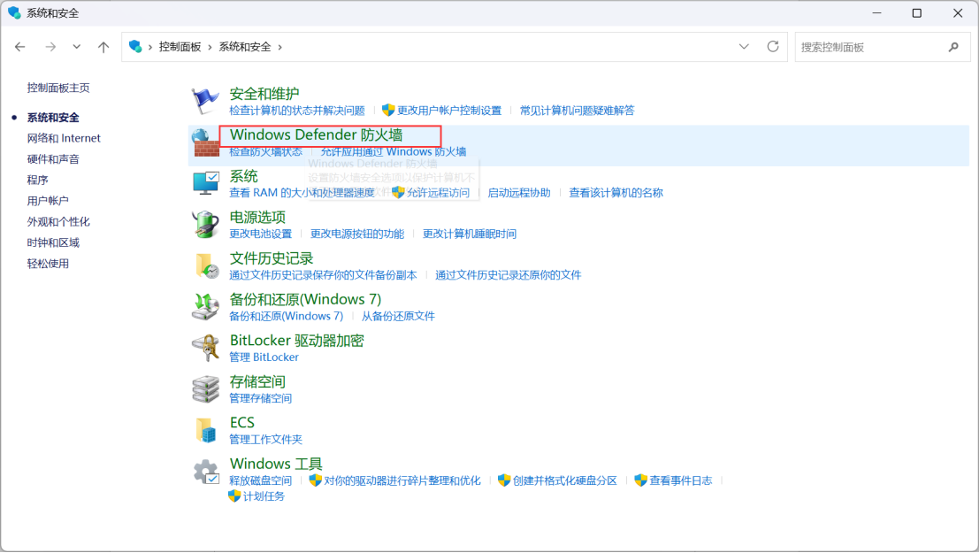Screen dimensions: 980x553
Task: Open 控制面板主页 in the sidebar
Action: tap(58, 88)
